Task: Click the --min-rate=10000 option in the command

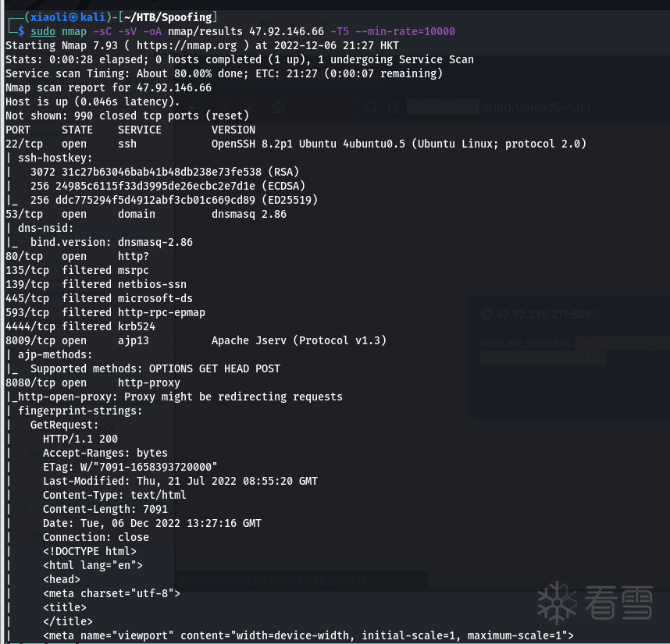Action: tap(405, 31)
